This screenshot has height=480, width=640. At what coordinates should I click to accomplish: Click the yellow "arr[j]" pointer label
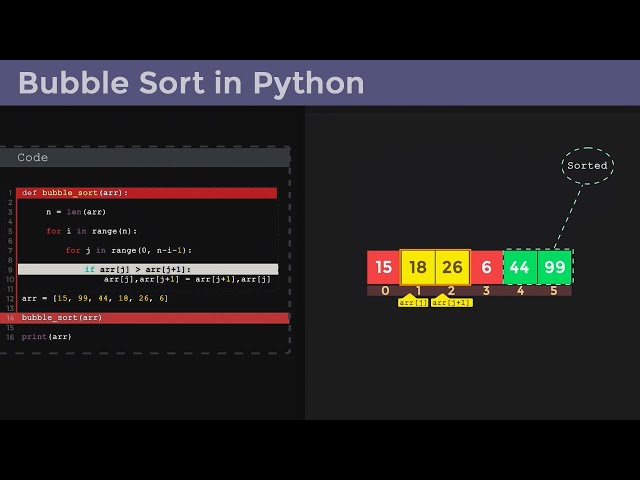click(413, 302)
